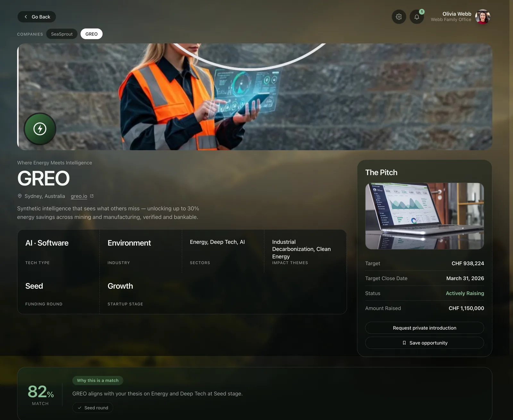Click the 'AI · Software' tech type value
The width and height of the screenshot is (513, 420).
(47, 243)
